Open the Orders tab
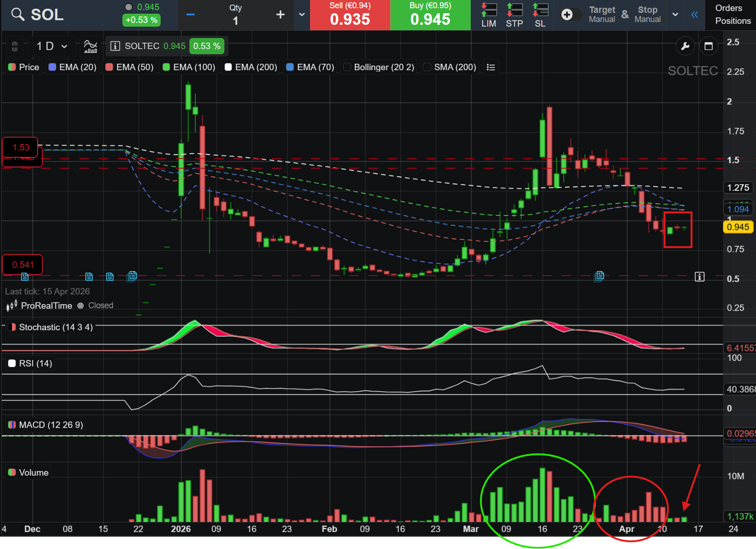The image size is (756, 549). click(728, 8)
